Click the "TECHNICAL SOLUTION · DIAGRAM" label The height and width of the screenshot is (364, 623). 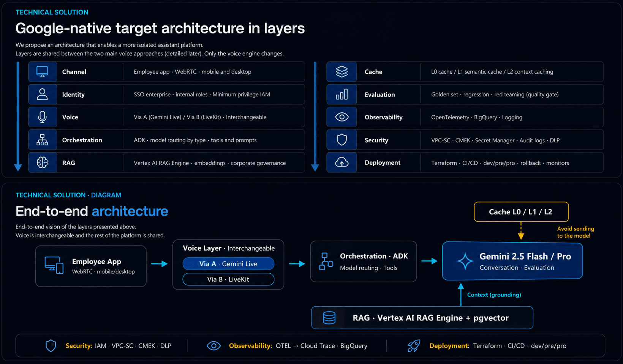68,195
